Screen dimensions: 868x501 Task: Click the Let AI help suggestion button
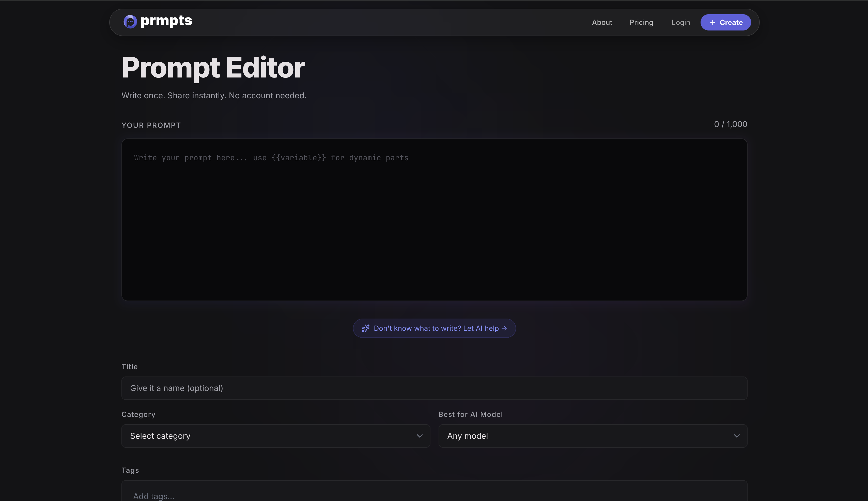[x=434, y=328]
